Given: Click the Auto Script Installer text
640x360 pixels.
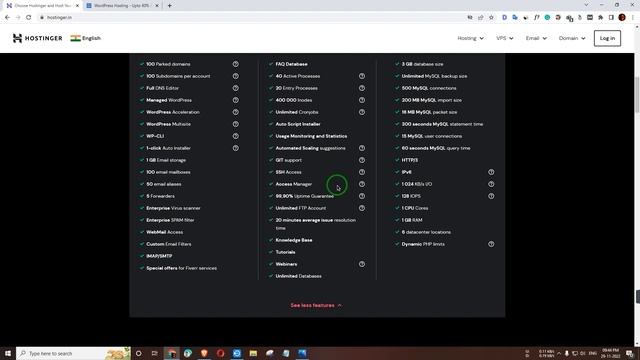Looking at the screenshot, I should (298, 124).
